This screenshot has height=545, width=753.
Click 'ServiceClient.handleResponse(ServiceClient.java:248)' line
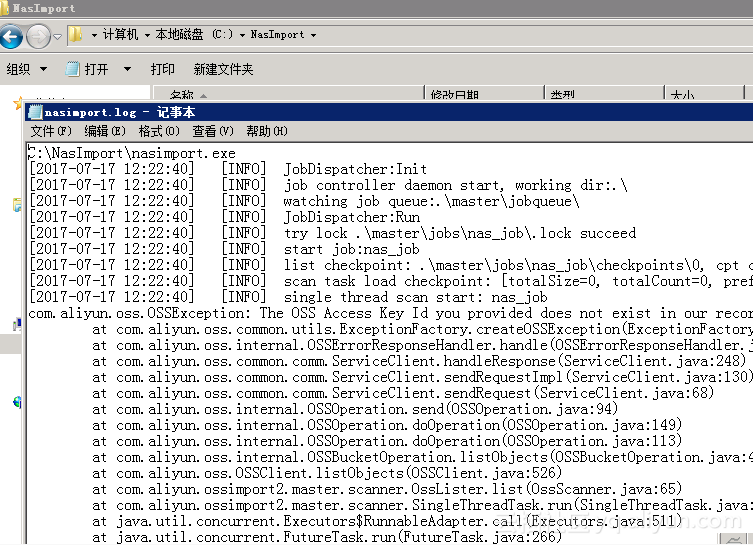[419, 361]
